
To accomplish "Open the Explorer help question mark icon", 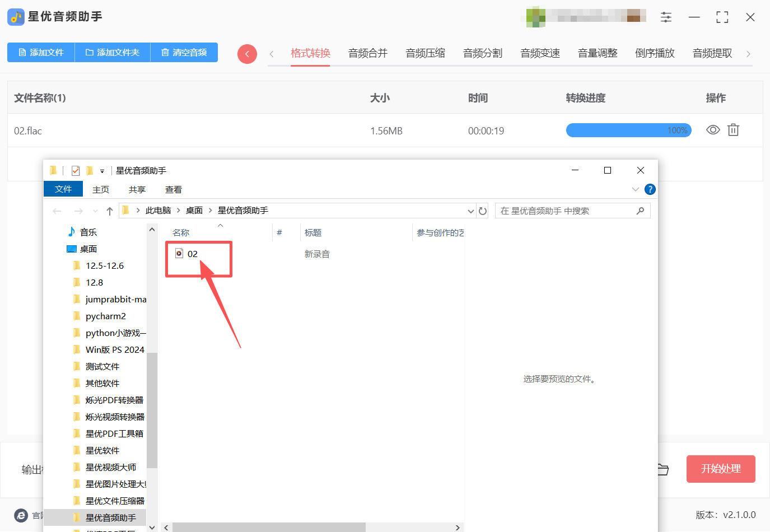I will point(650,189).
